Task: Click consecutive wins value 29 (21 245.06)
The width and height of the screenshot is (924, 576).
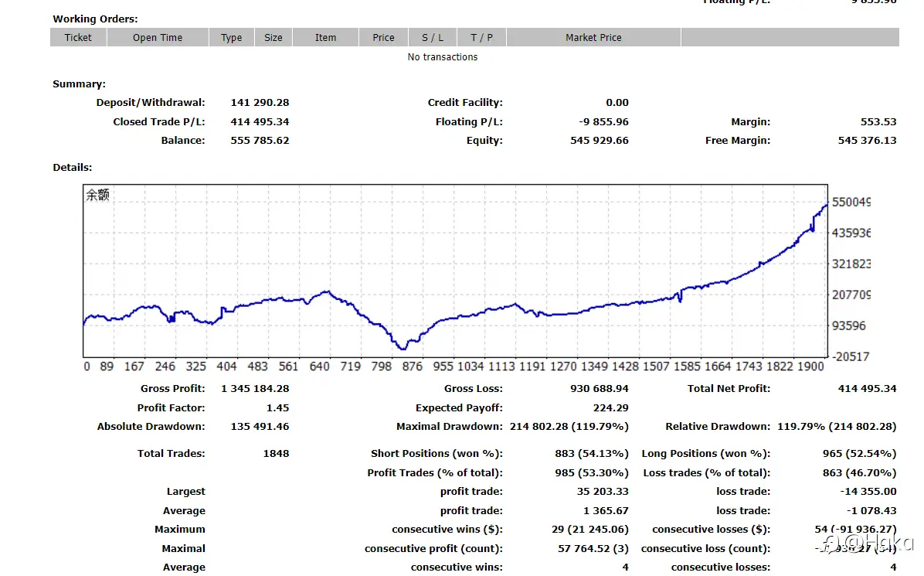Action: pos(590,530)
